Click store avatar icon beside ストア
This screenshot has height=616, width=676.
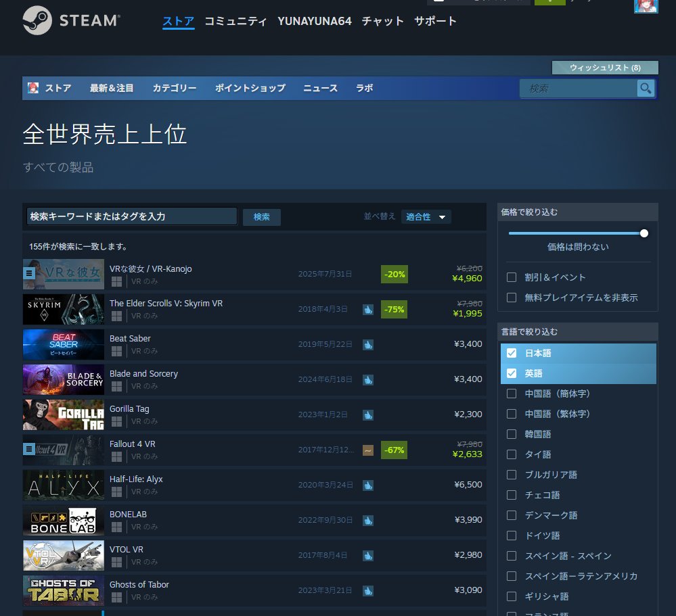point(33,88)
